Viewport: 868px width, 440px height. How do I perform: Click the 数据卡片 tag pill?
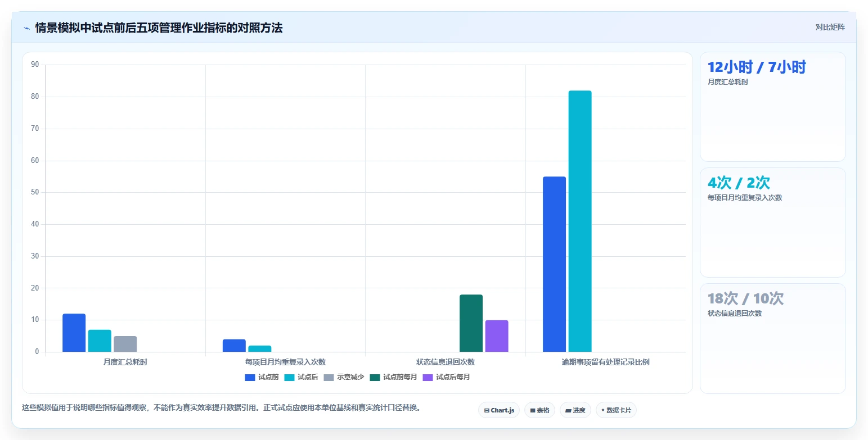(616, 410)
